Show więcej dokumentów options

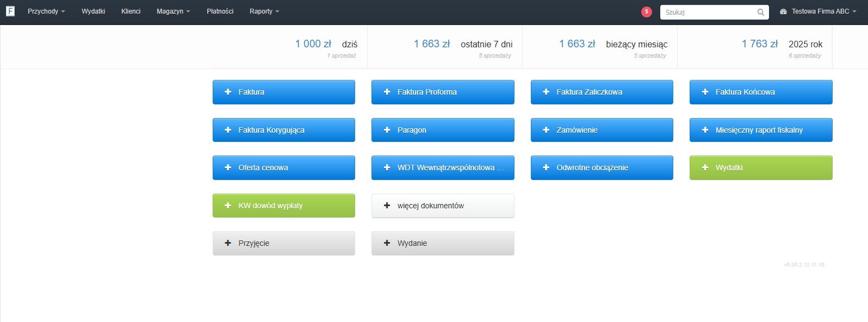(443, 206)
